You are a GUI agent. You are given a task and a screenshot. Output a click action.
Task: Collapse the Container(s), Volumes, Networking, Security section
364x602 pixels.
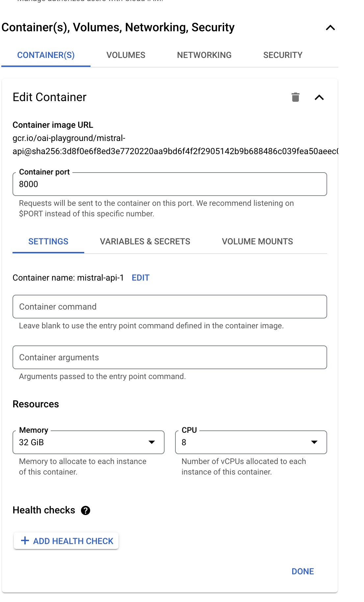330,28
